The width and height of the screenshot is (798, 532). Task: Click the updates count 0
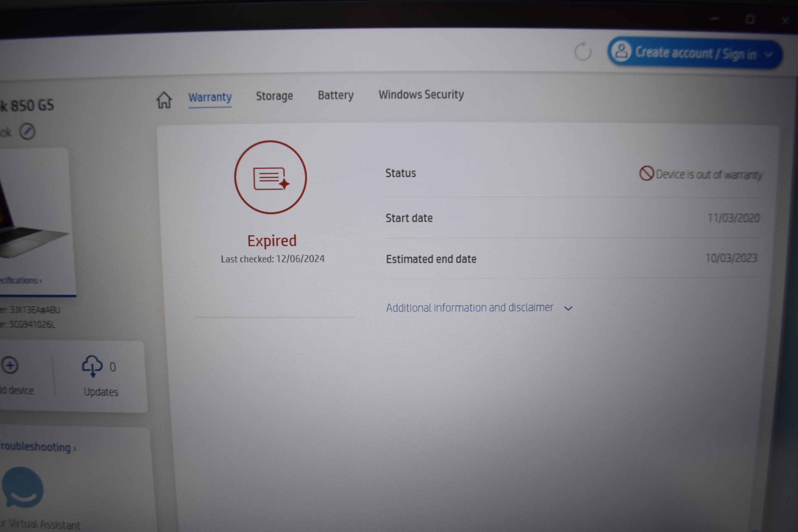click(x=113, y=367)
